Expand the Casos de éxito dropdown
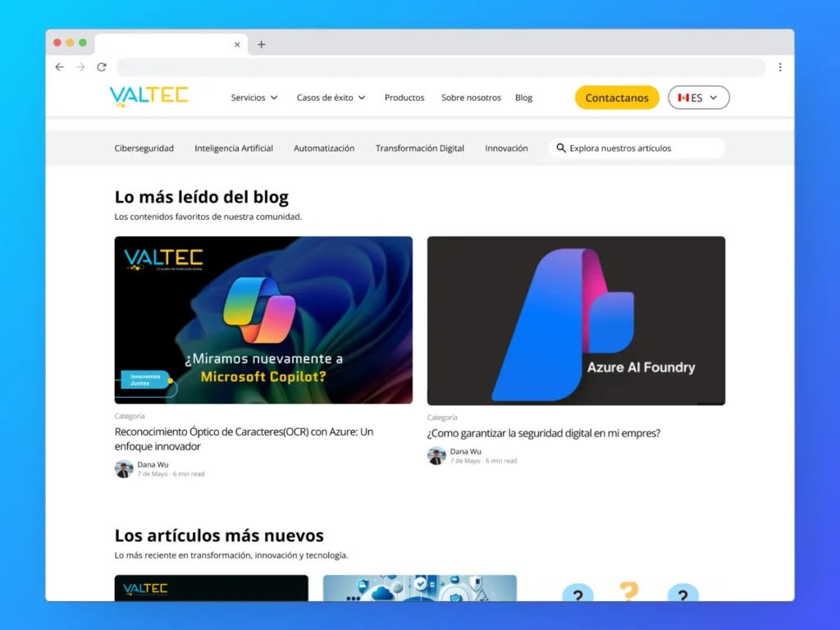Screen dimensions: 840x630 pyautogui.click(x=331, y=98)
